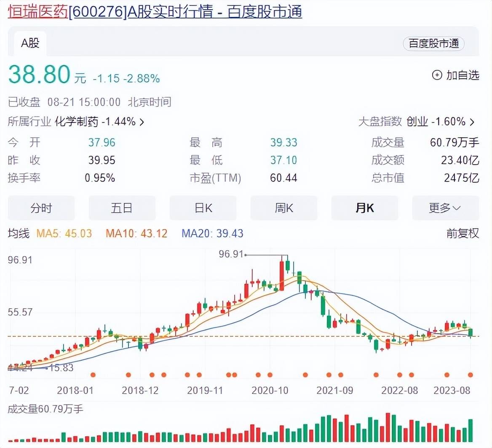Click the MA10: 43.12 indicator

click(136, 233)
